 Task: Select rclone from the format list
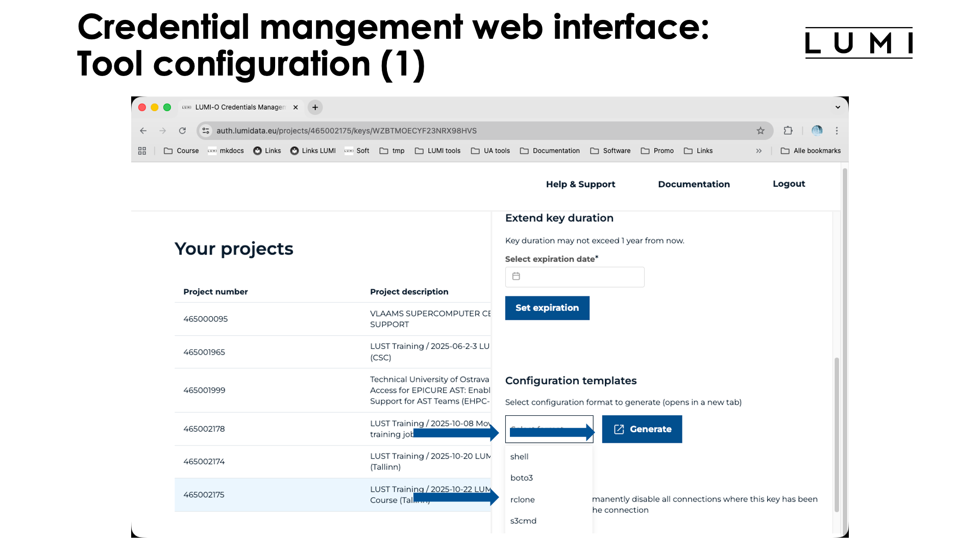coord(523,499)
